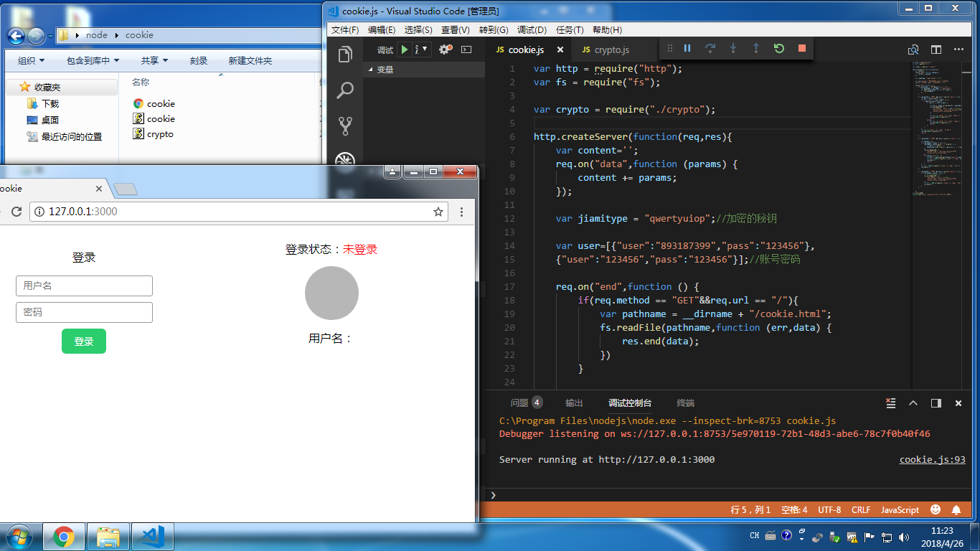Switch to the 输出 panel tab
This screenshot has width=980, height=551.
[x=574, y=403]
